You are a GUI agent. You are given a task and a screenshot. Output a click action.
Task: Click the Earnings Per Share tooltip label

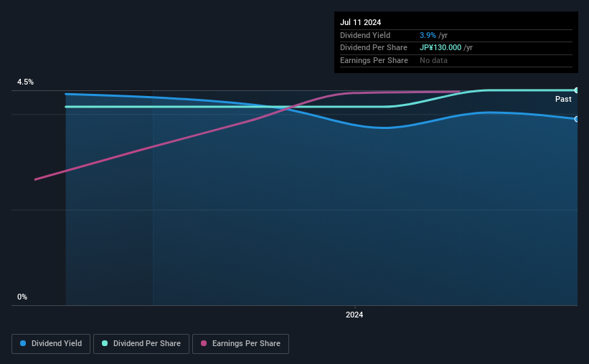[x=374, y=60]
